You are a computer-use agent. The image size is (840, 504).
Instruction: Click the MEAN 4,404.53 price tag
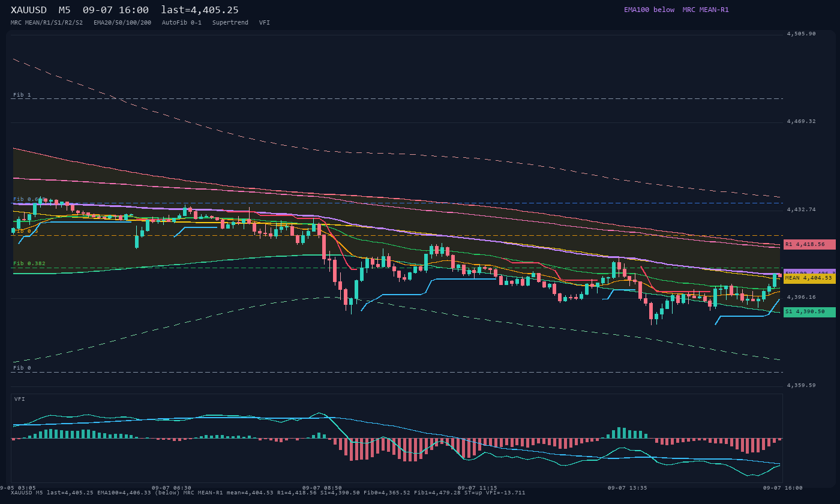click(809, 278)
